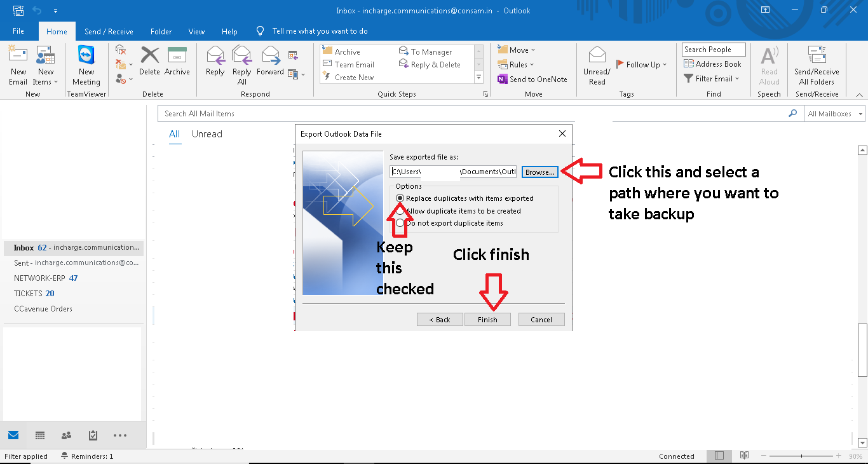868x464 pixels.
Task: Collapse the ribbon with the chevron
Action: pos(860,94)
